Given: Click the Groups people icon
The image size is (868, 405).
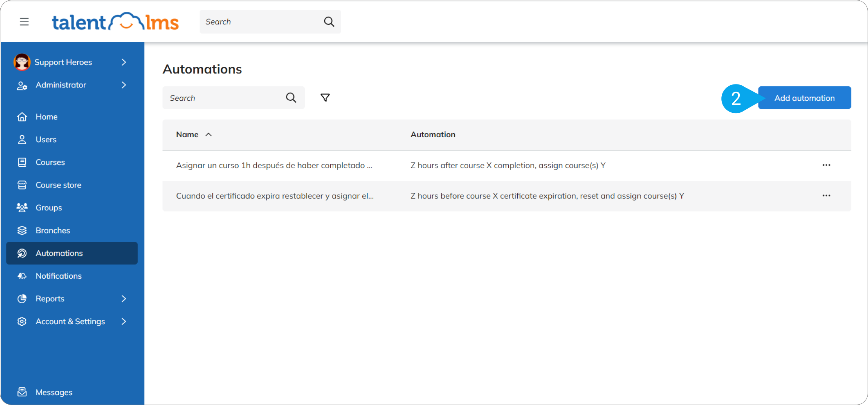Looking at the screenshot, I should point(22,208).
